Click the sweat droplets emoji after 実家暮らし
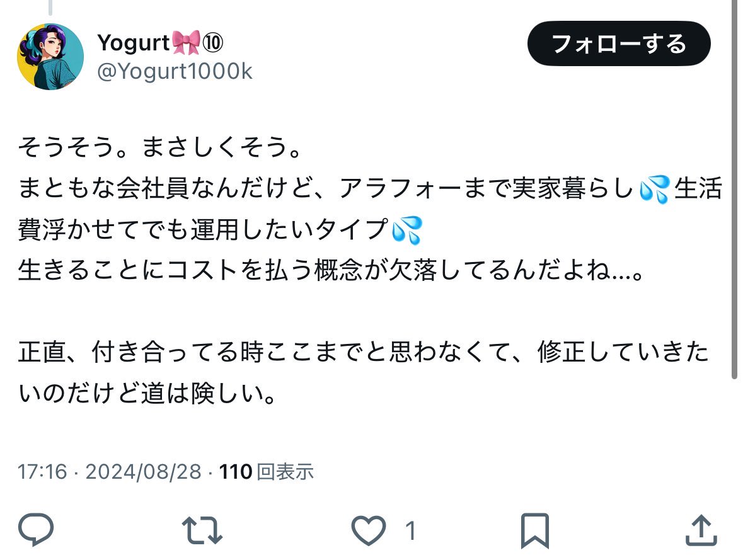The width and height of the screenshot is (743, 560). click(x=654, y=189)
